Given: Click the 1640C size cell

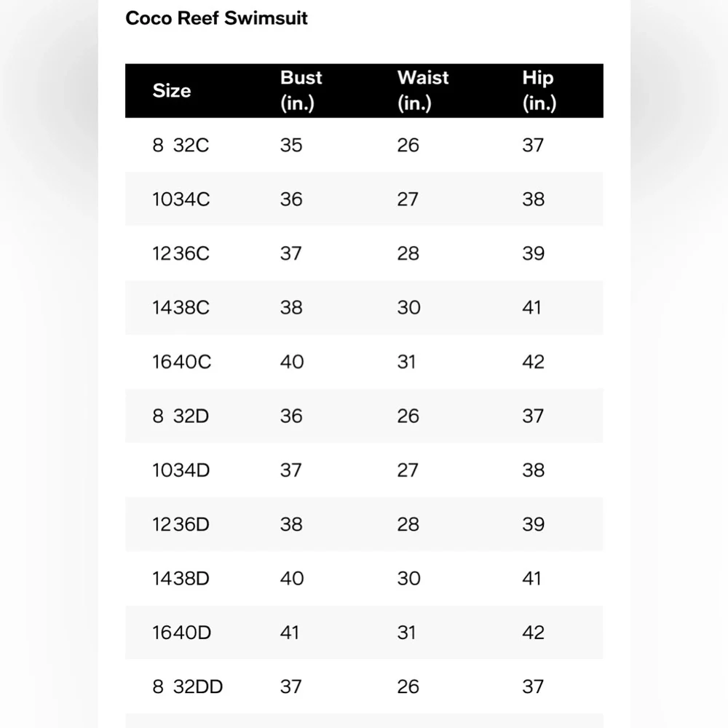Looking at the screenshot, I should (181, 362).
